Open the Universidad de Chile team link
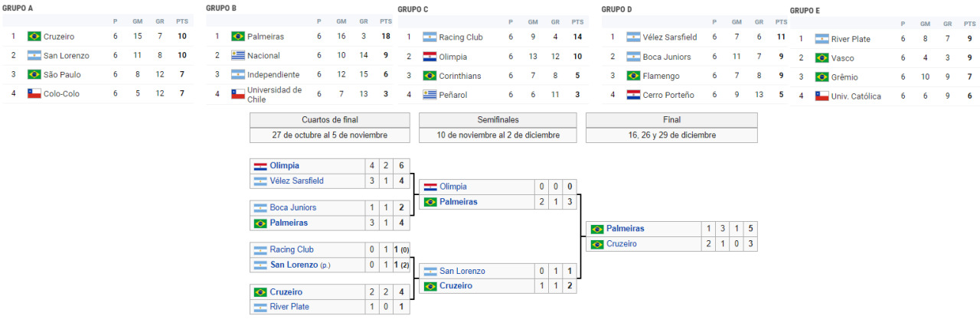980x319 pixels. tap(274, 93)
